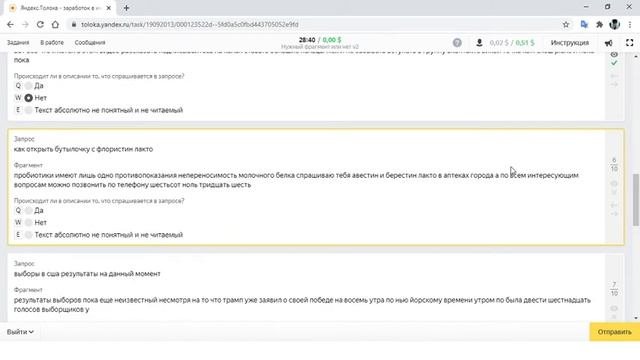Reload the Toloka page

pos(40,24)
